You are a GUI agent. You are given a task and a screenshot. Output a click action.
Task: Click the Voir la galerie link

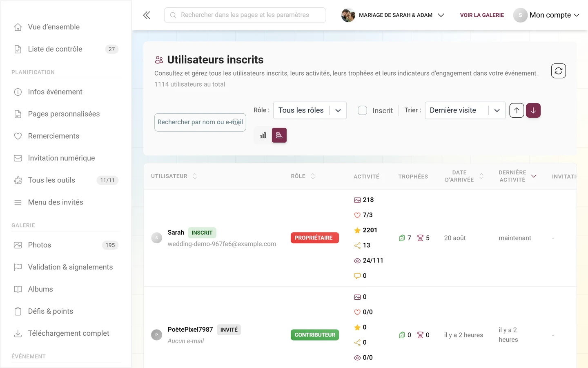[482, 15]
